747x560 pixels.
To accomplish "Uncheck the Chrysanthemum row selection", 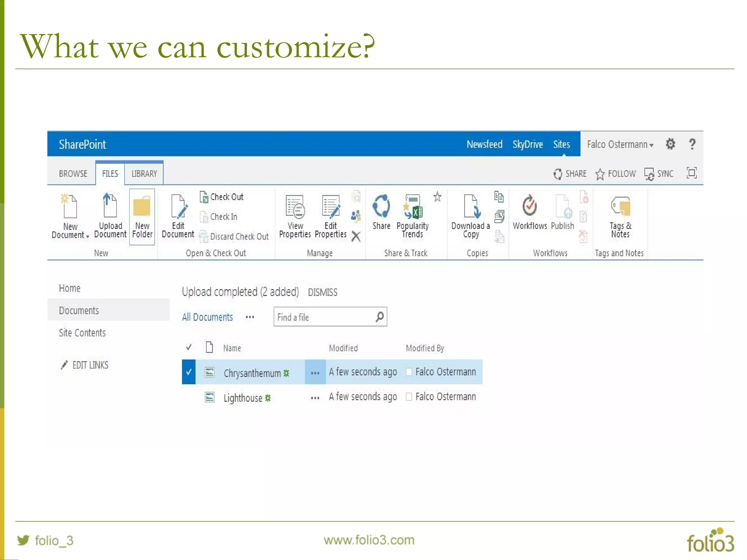I will point(189,372).
